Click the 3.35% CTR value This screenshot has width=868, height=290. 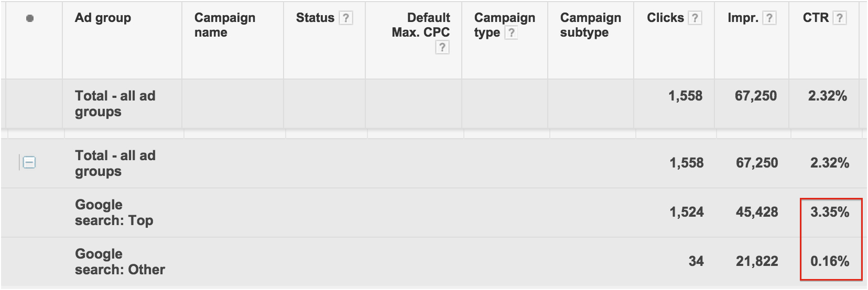coord(830,212)
